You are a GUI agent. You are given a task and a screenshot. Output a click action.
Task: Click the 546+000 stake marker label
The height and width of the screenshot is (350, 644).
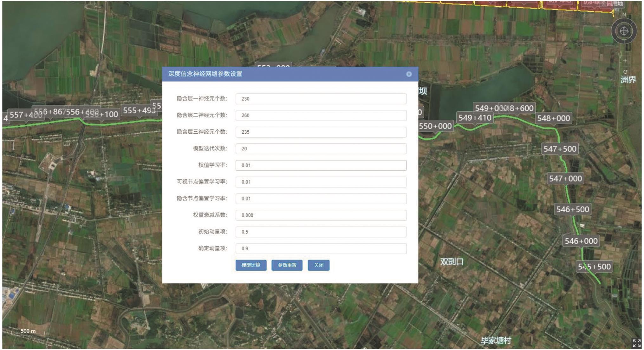581,241
